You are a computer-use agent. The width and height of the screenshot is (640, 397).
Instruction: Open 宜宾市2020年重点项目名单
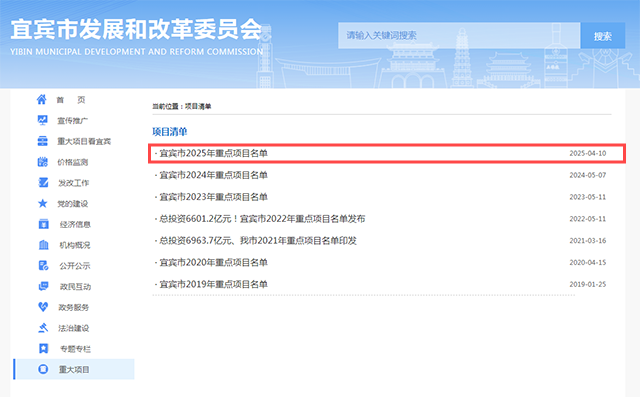pyautogui.click(x=213, y=262)
